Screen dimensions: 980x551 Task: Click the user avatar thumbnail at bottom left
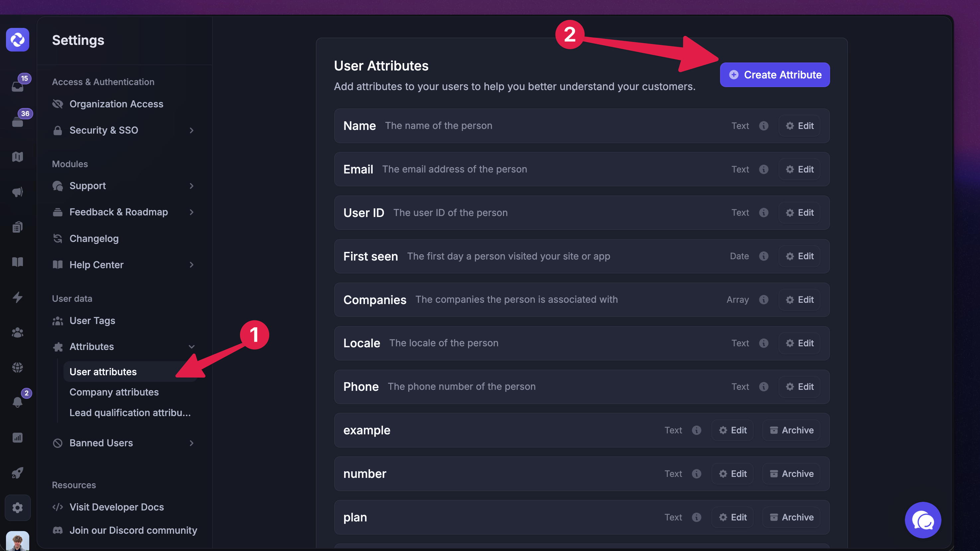[x=18, y=541]
